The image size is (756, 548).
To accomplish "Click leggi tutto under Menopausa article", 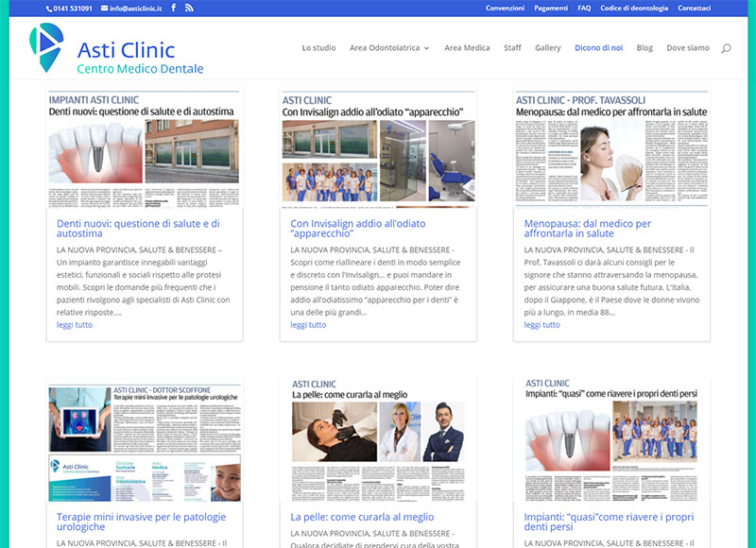I will pos(541,325).
